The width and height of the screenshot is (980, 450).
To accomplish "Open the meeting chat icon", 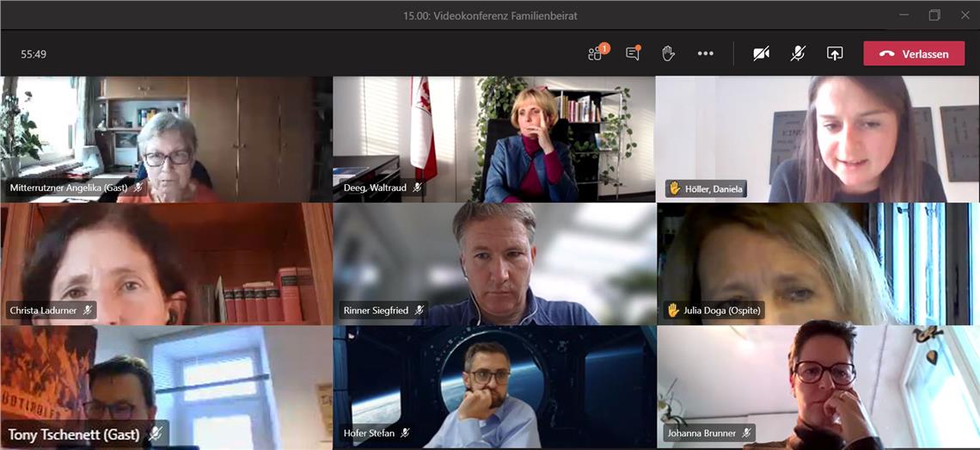I will tap(633, 53).
